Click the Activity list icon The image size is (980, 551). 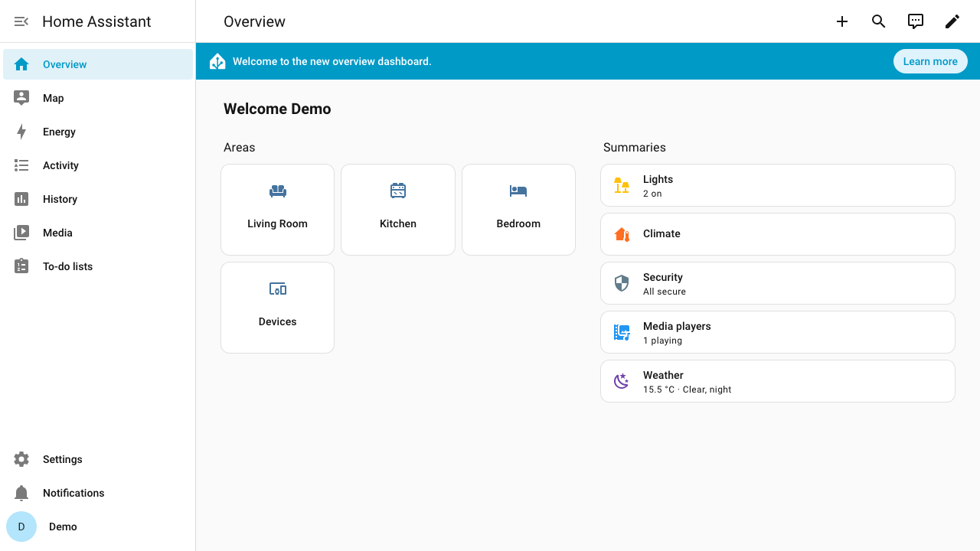pos(21,165)
